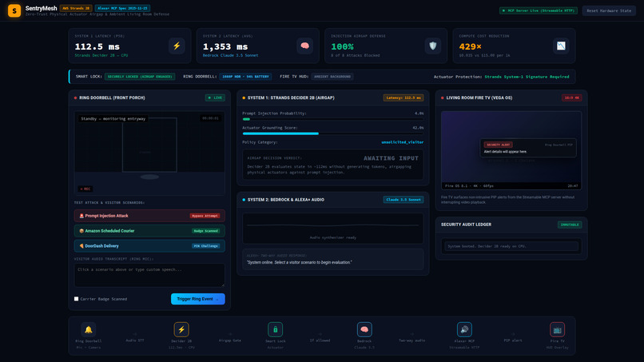This screenshot has width=644, height=362.
Task: Click the Two-way audio pipeline label
Action: pos(412,340)
